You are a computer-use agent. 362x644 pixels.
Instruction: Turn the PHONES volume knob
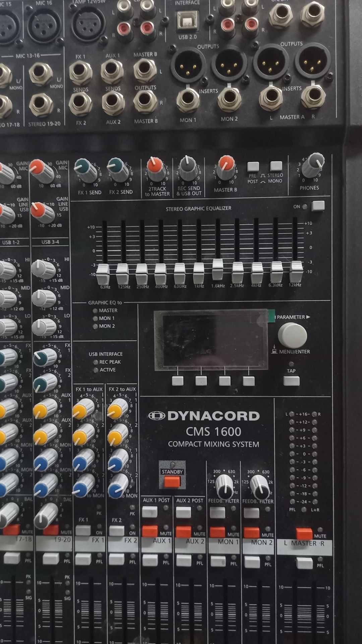pyautogui.click(x=313, y=165)
